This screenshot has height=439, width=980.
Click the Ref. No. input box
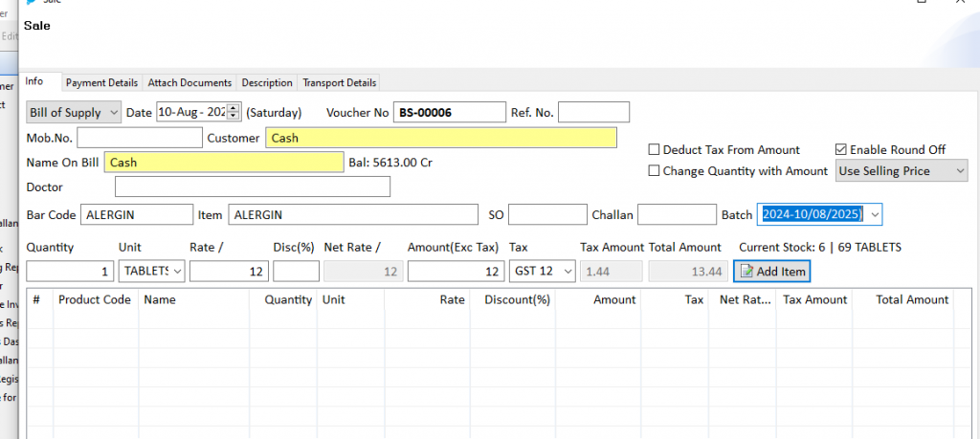coord(593,113)
